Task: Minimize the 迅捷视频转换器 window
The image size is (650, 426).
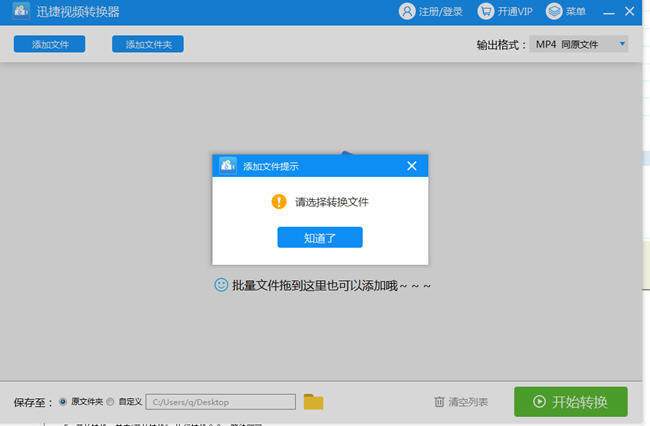Action: click(x=609, y=12)
